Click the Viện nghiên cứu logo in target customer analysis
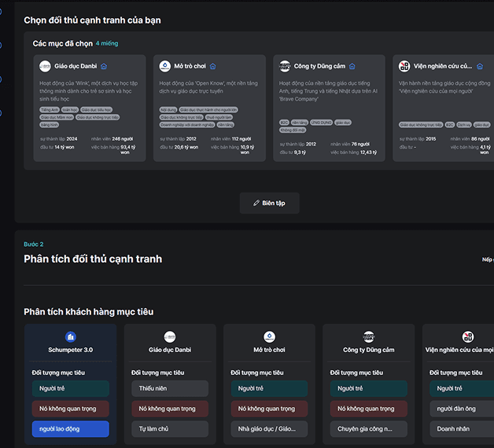This screenshot has width=494, height=448. [468, 337]
